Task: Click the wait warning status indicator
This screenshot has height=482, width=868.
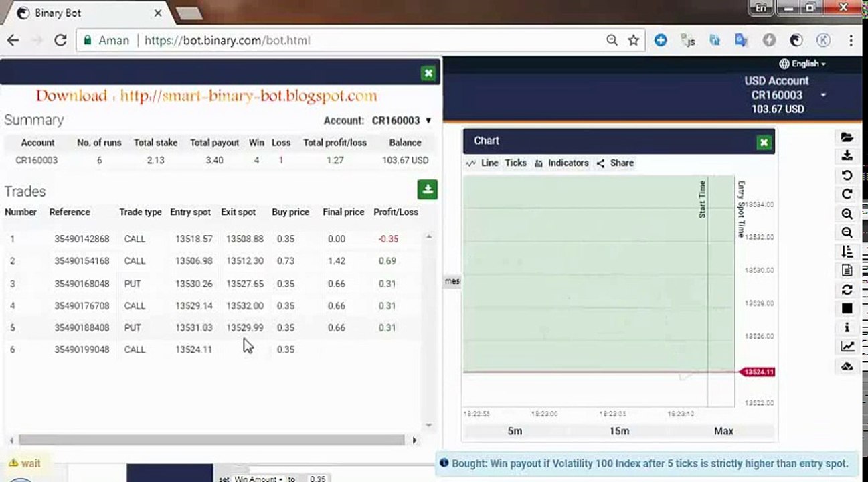Action: (x=24, y=463)
